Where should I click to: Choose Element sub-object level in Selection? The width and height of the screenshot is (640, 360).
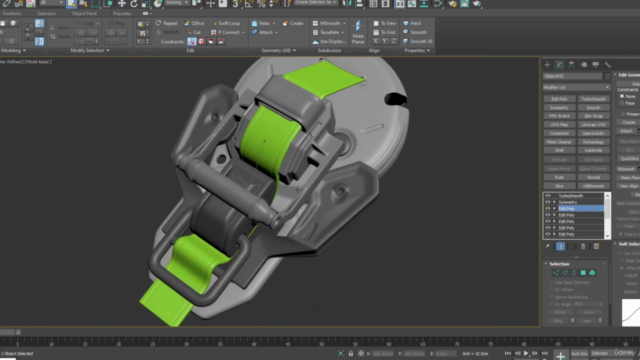coord(592,273)
